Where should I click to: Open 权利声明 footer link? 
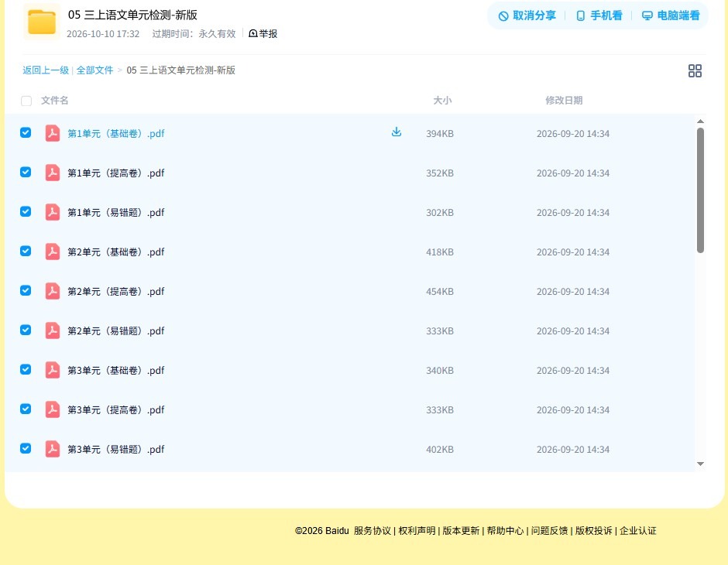[x=417, y=531]
